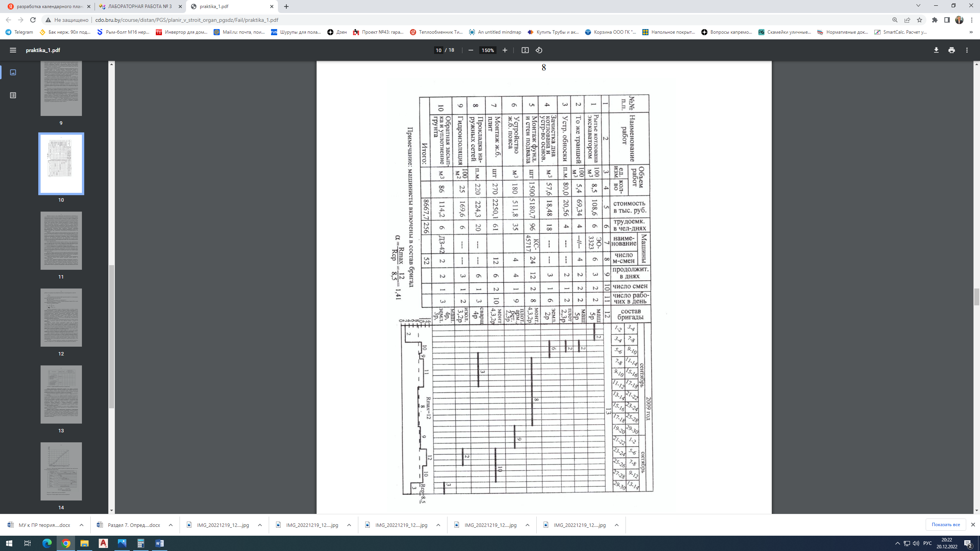Open An untitled mindmap bookmark

[495, 32]
